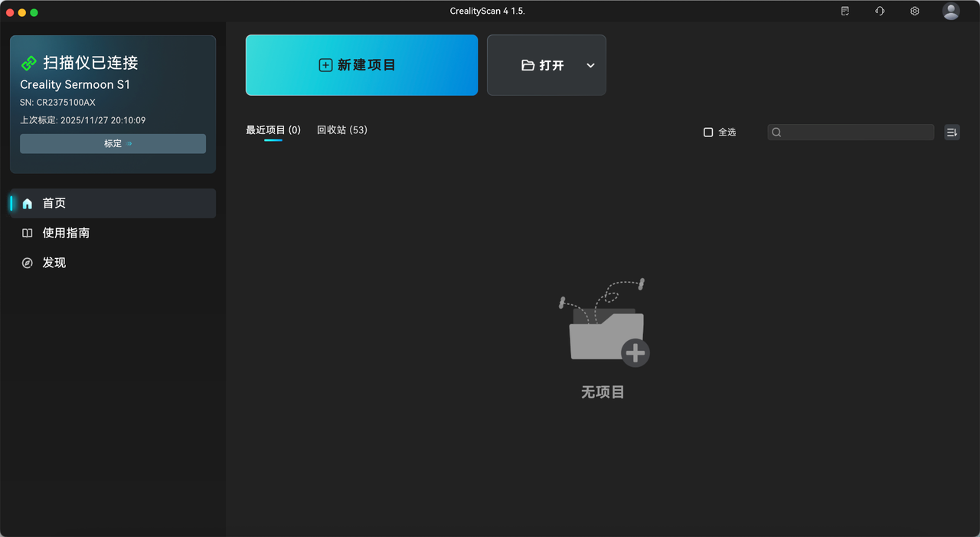Switch to the 最近项目 (0) tab

(x=273, y=130)
